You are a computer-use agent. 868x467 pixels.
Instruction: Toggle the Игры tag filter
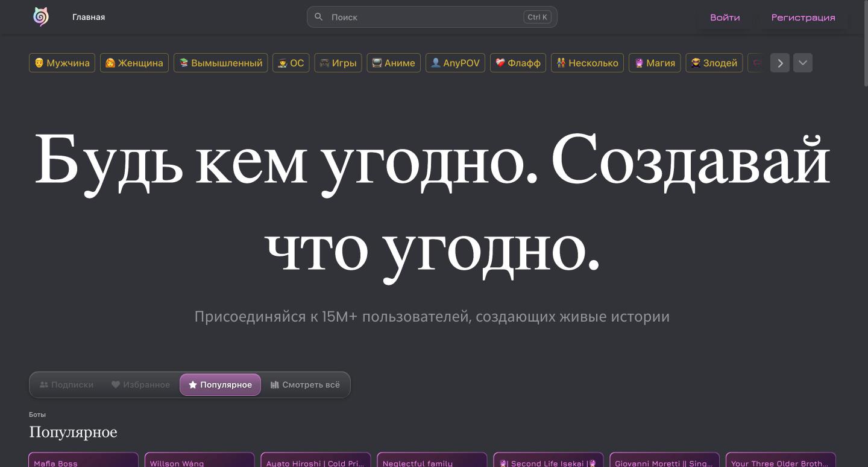point(338,63)
